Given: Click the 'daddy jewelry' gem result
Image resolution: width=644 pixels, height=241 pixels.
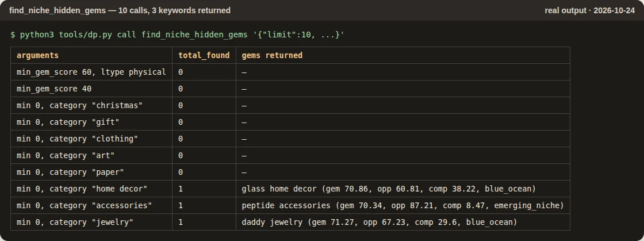Looking at the screenshot, I should [x=379, y=222].
